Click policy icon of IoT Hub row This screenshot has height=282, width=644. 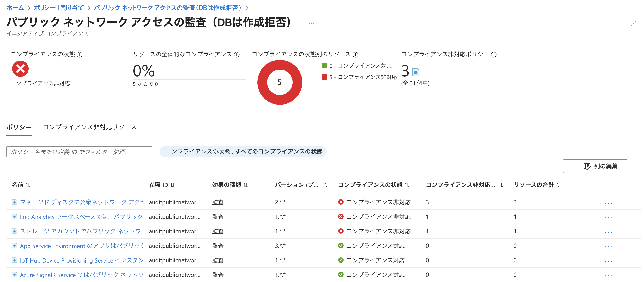tap(15, 260)
